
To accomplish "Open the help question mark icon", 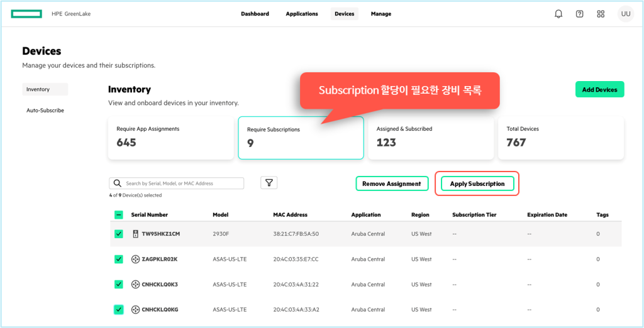I will [579, 14].
